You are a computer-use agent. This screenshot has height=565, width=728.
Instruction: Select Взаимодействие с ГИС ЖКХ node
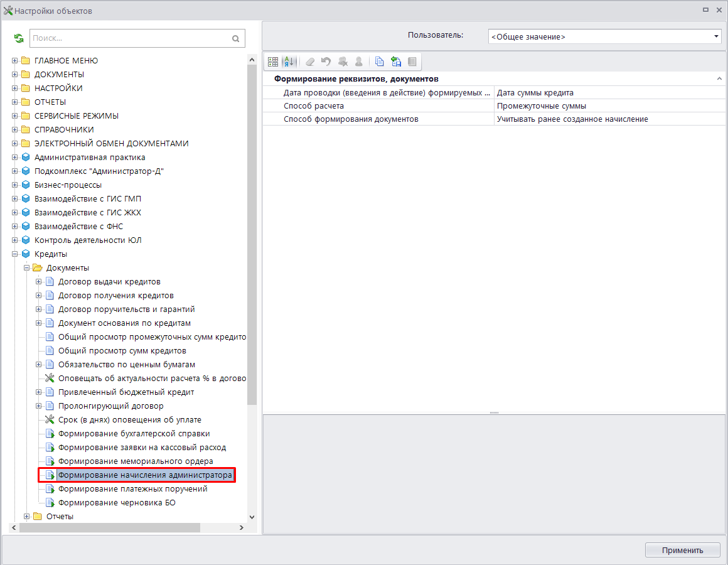coord(87,213)
